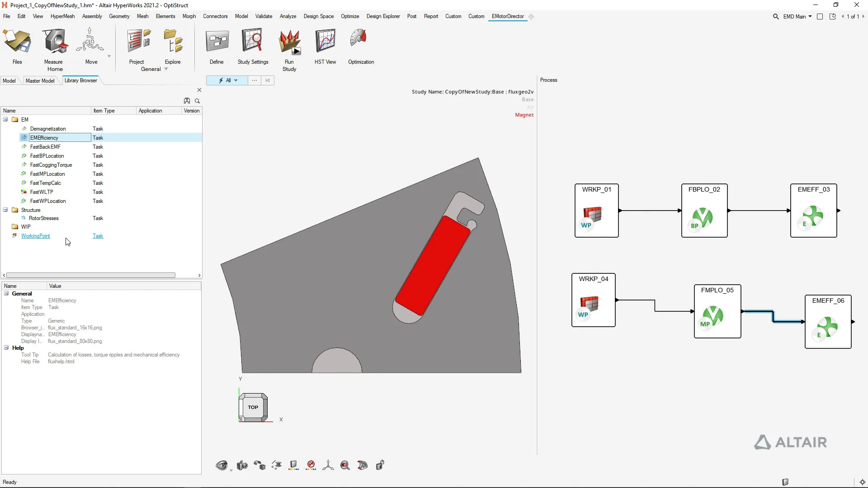The height and width of the screenshot is (488, 868).
Task: Click the axes triad icon
Action: point(328,465)
